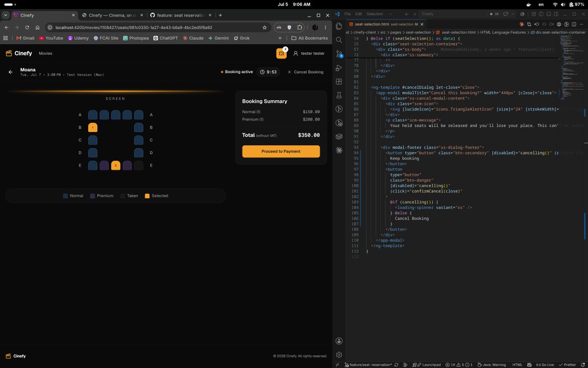
Task: Open Chrome apps grid in bookmarks bar
Action: click(x=6, y=38)
